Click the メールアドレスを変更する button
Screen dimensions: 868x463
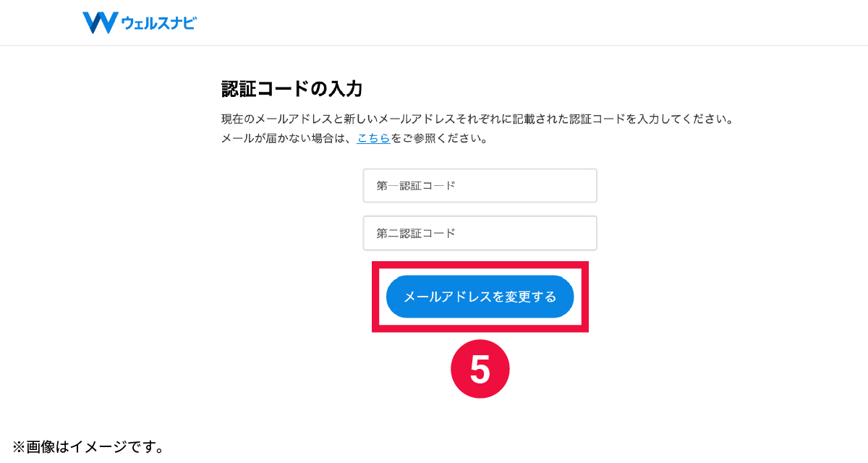[480, 297]
